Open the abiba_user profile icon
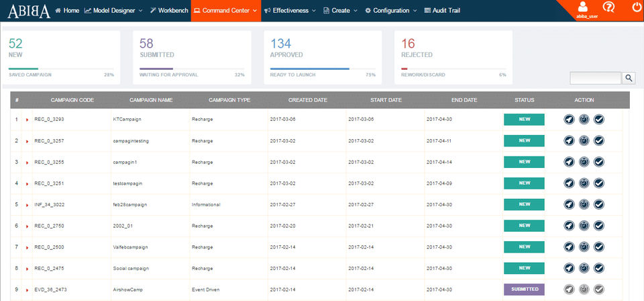 pyautogui.click(x=583, y=7)
